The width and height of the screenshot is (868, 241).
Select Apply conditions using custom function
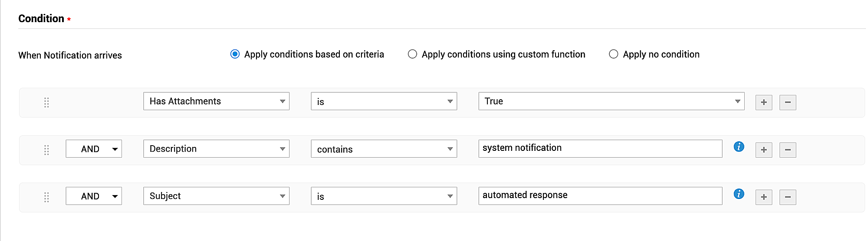coord(412,54)
